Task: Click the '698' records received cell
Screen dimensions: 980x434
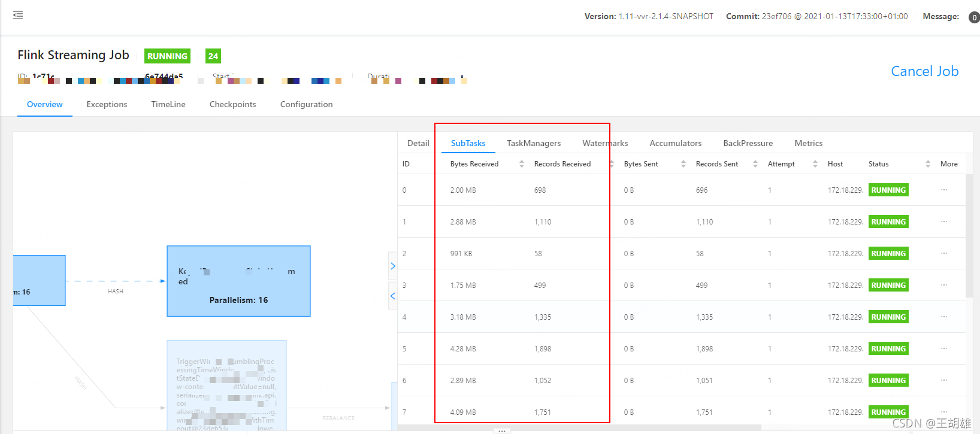Action: [x=540, y=190]
